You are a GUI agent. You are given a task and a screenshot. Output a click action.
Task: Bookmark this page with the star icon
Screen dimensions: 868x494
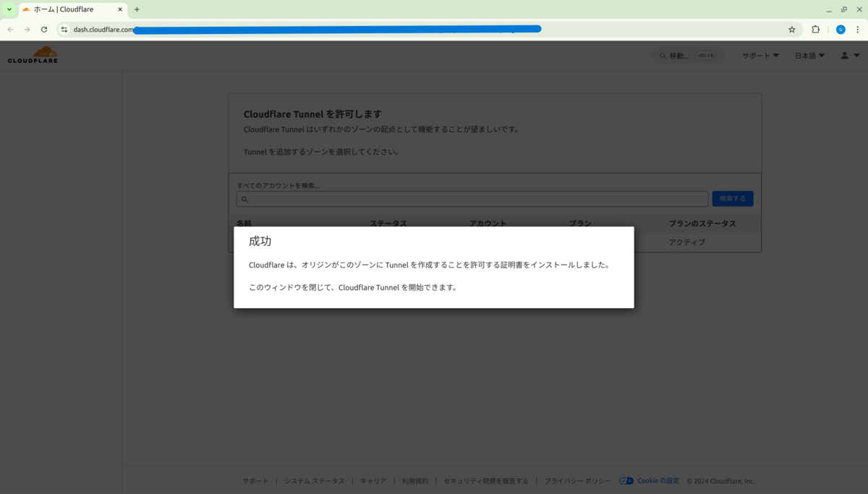click(x=792, y=30)
